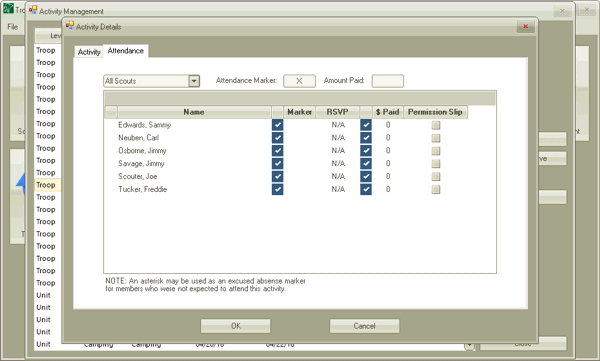Close the Activity Details dialog

coord(525,26)
